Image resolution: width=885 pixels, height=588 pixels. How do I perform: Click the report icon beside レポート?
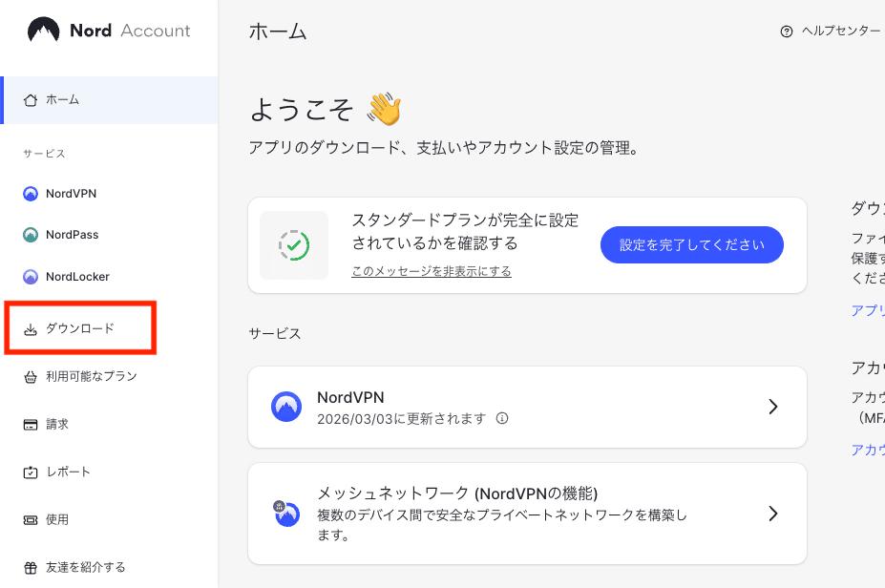[31, 472]
